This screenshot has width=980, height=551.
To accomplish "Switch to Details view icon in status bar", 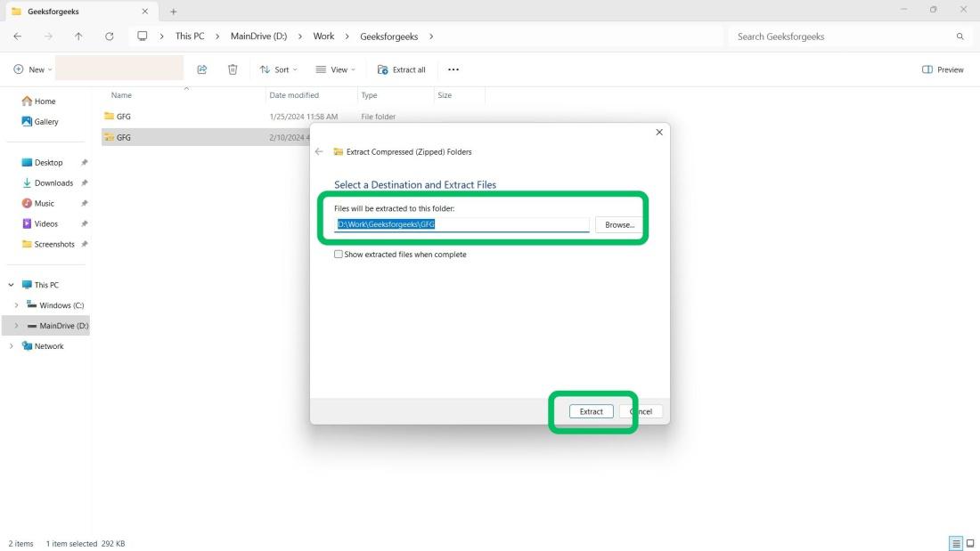I will point(956,544).
